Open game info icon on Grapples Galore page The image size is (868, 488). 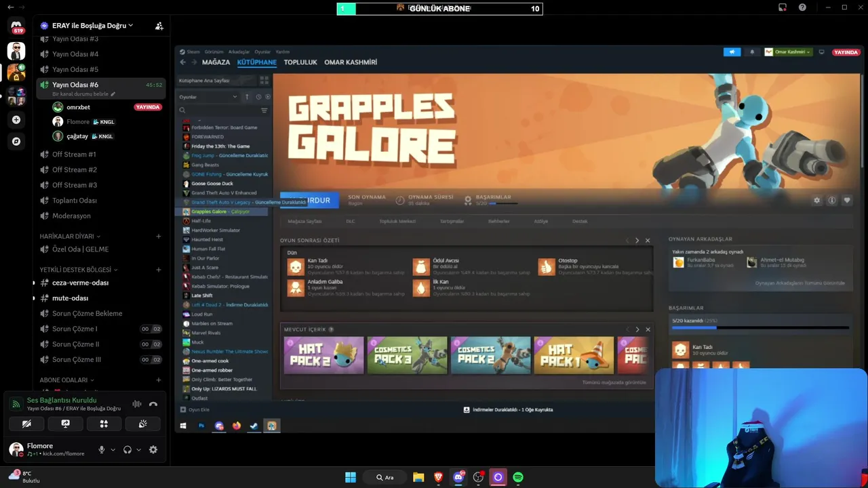[x=832, y=201]
